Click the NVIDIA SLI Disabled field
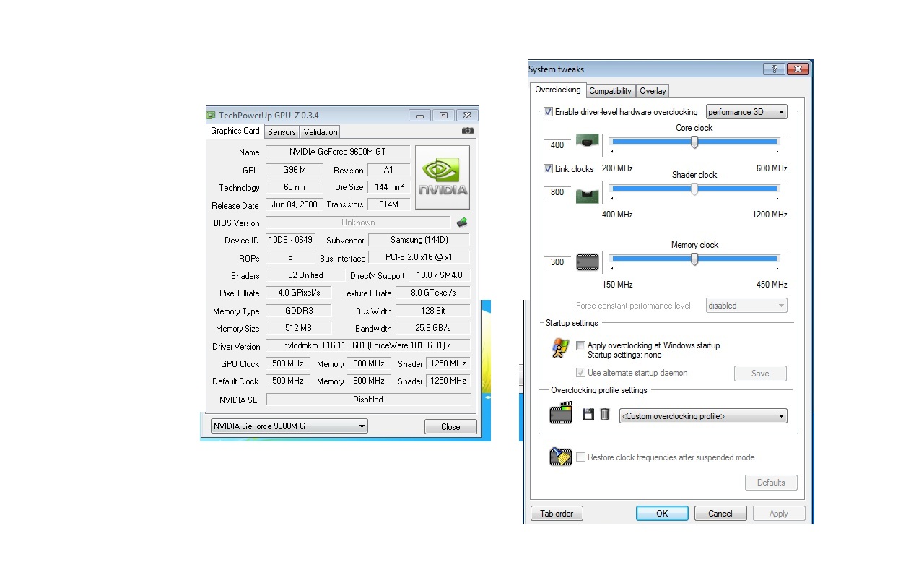The image size is (924, 578). [368, 400]
